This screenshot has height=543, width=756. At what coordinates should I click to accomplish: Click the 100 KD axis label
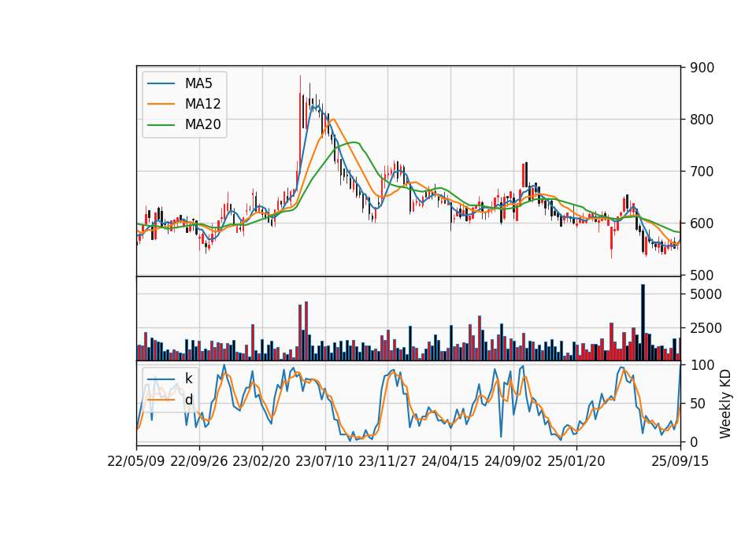point(702,365)
